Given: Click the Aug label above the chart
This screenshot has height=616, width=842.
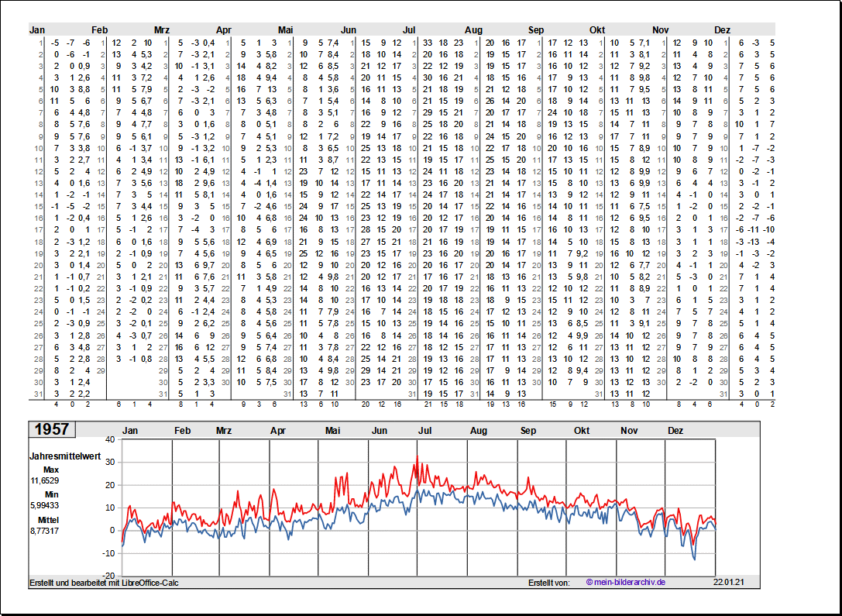Looking at the screenshot, I should [479, 430].
